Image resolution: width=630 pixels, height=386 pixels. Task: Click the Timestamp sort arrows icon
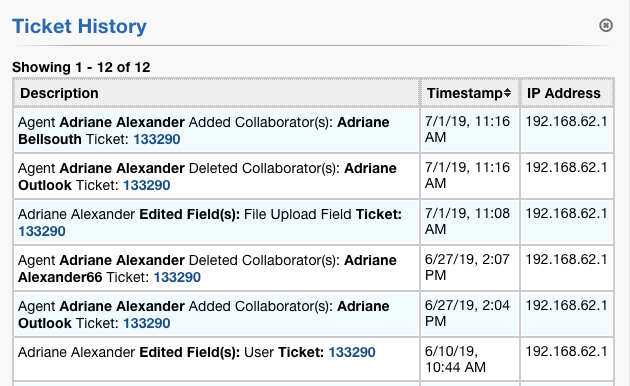click(507, 93)
